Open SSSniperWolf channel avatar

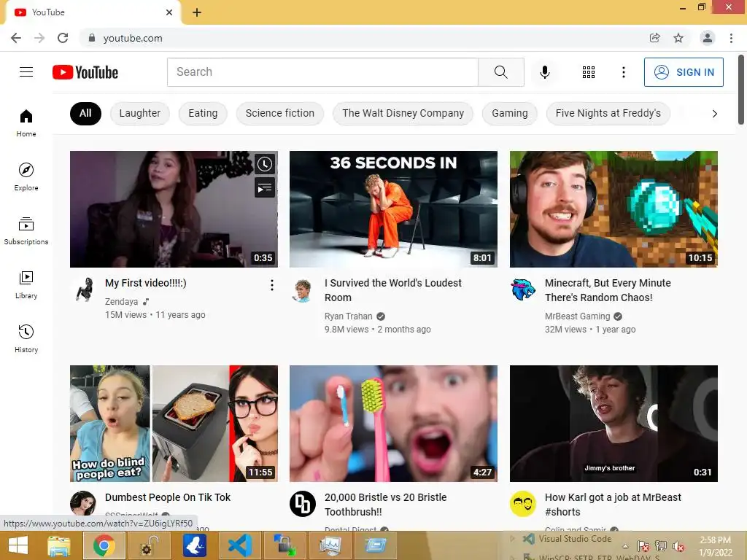83,503
